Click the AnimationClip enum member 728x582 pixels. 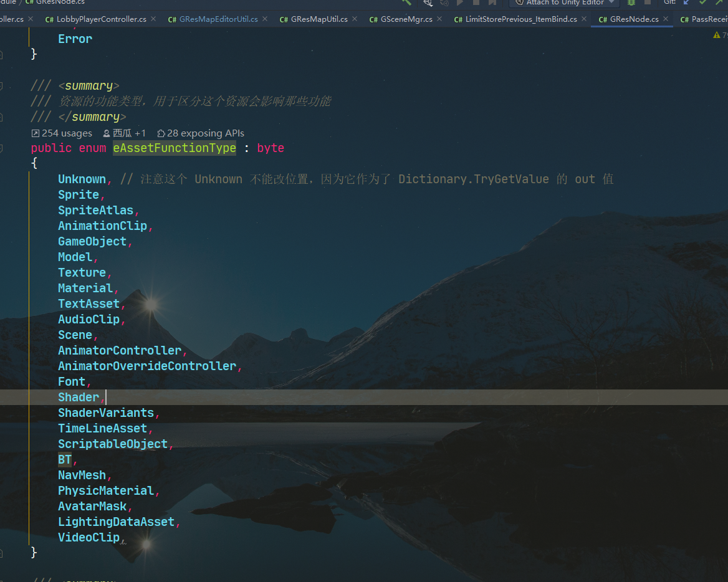point(103,226)
